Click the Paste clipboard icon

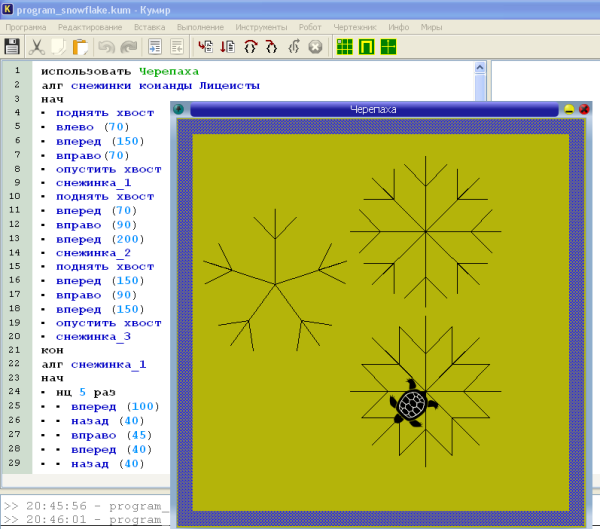tap(81, 46)
